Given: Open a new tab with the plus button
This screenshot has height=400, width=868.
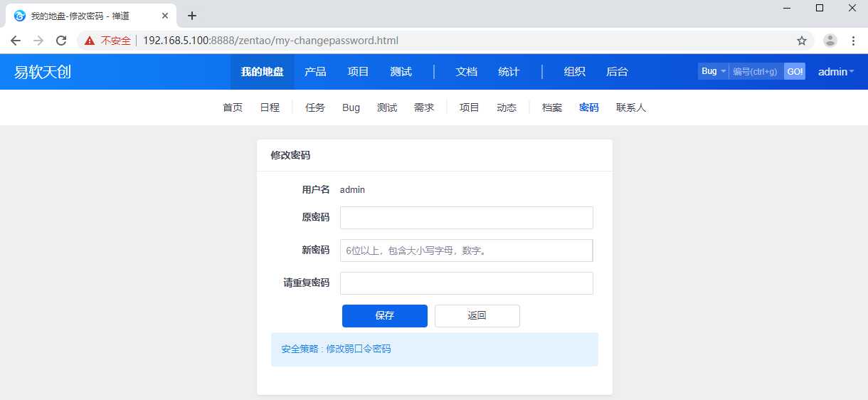Looking at the screenshot, I should pos(191,16).
